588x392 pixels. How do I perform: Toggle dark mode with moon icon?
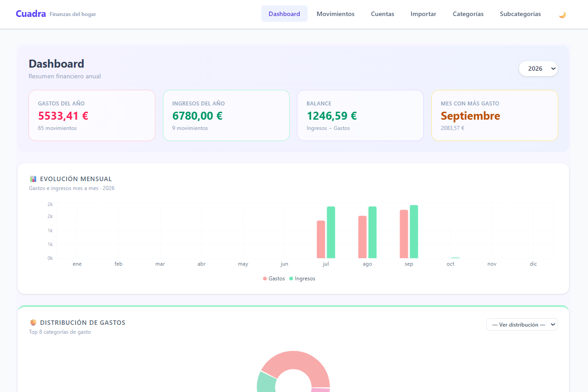click(562, 14)
